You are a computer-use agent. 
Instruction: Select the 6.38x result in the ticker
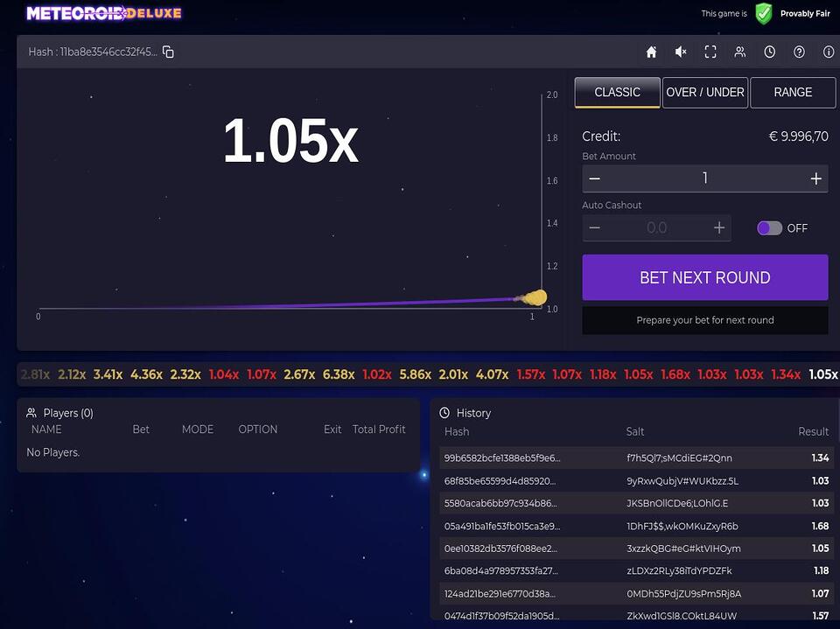click(x=339, y=374)
